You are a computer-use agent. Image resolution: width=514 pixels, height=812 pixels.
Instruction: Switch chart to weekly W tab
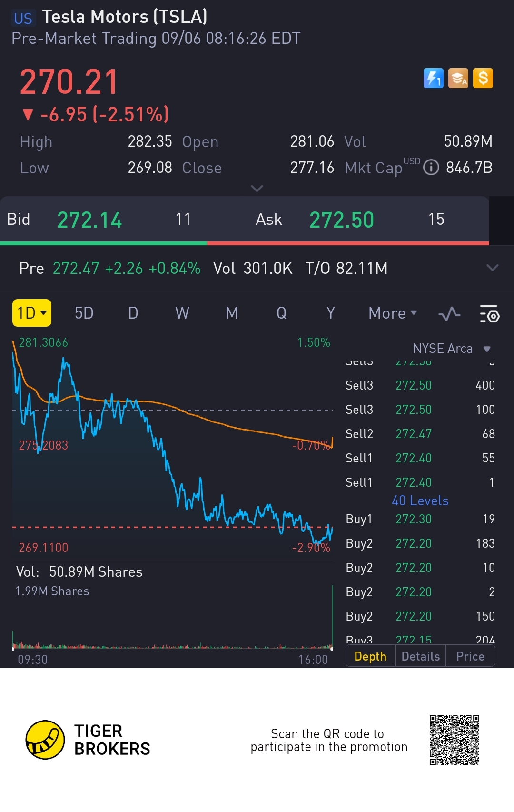point(182,313)
